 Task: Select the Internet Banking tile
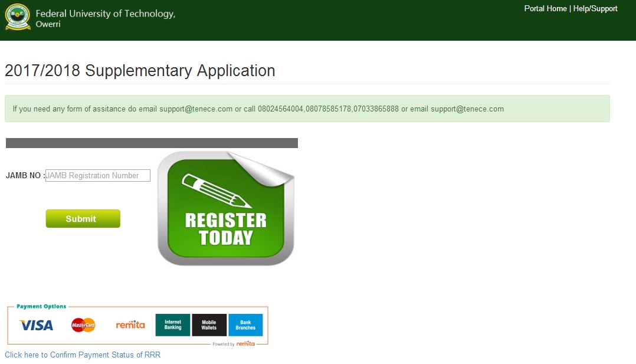173,325
